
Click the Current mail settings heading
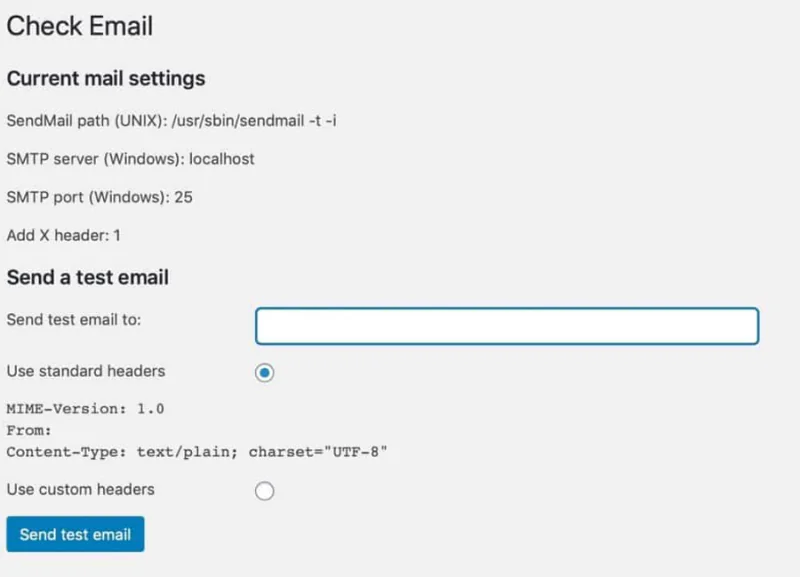(105, 79)
